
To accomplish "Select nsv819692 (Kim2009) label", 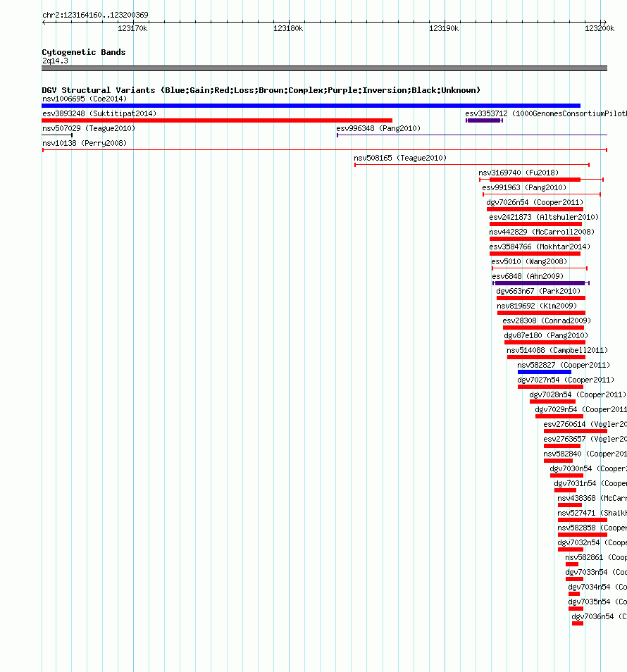I will pos(537,306).
